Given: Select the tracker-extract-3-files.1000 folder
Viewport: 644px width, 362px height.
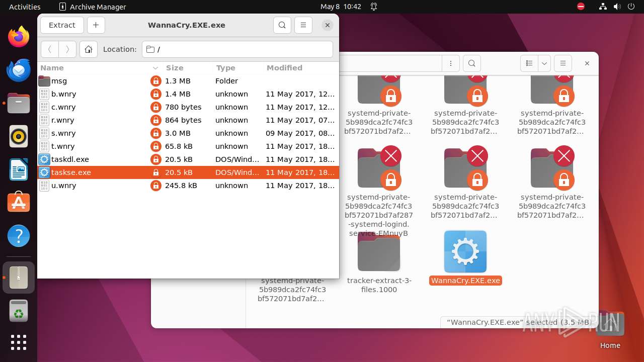Looking at the screenshot, I should (x=379, y=263).
